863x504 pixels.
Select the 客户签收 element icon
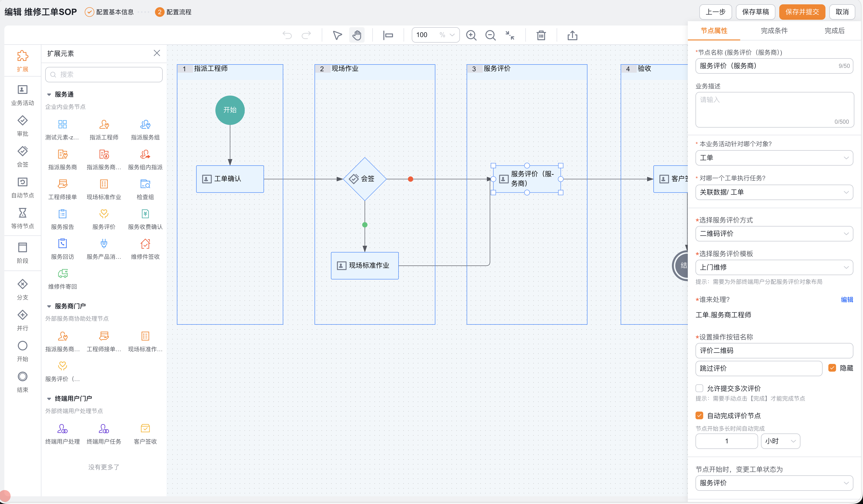145,429
